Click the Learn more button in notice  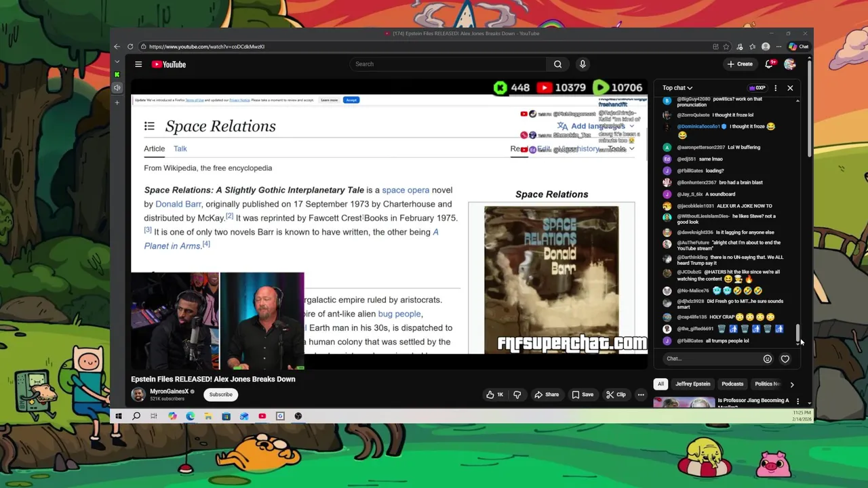point(329,100)
